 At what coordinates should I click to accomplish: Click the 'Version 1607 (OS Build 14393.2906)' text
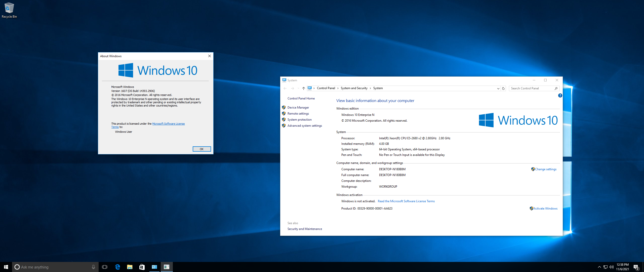coord(133,91)
